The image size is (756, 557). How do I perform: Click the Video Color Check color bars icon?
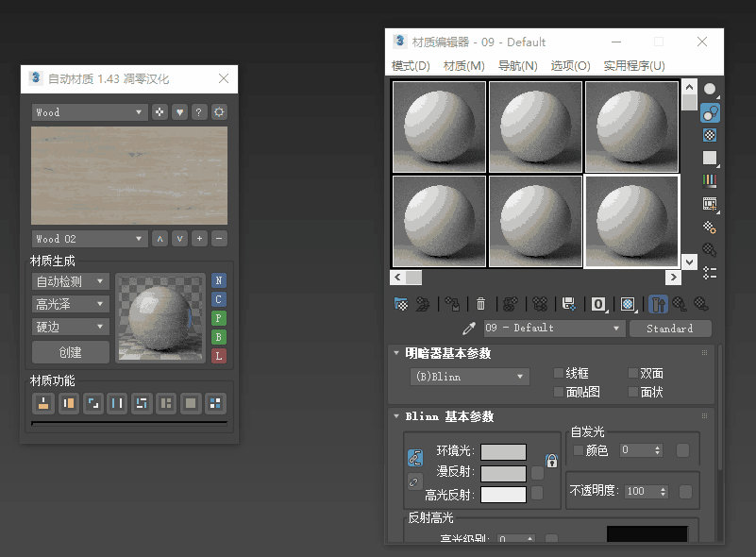pos(710,181)
